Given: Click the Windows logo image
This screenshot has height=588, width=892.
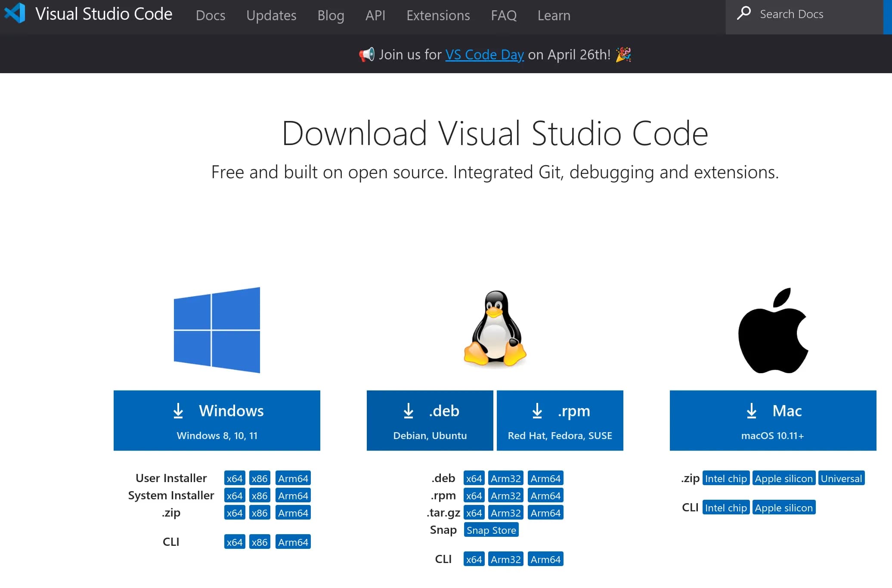Looking at the screenshot, I should [x=217, y=330].
